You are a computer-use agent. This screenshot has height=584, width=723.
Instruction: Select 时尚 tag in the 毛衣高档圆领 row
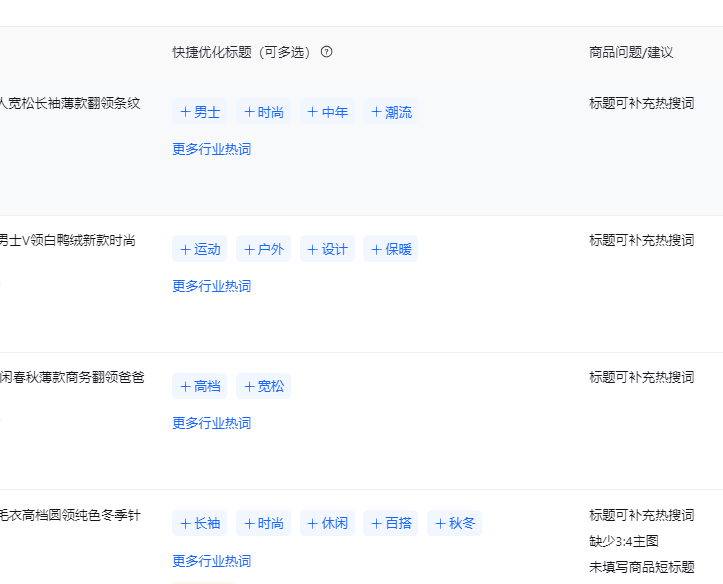[x=264, y=523]
